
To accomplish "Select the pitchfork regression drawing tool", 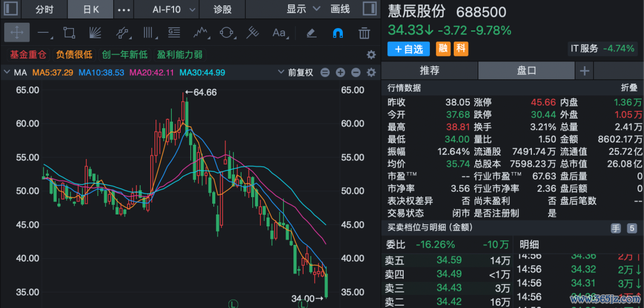I will [x=253, y=32].
